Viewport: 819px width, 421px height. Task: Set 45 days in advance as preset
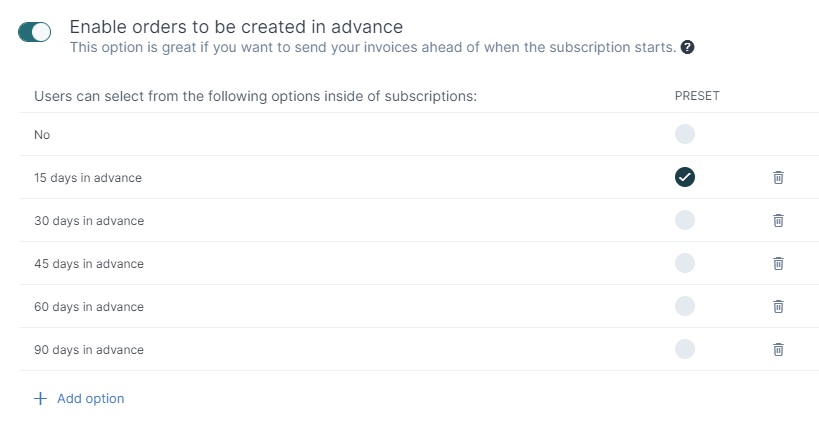coord(685,263)
